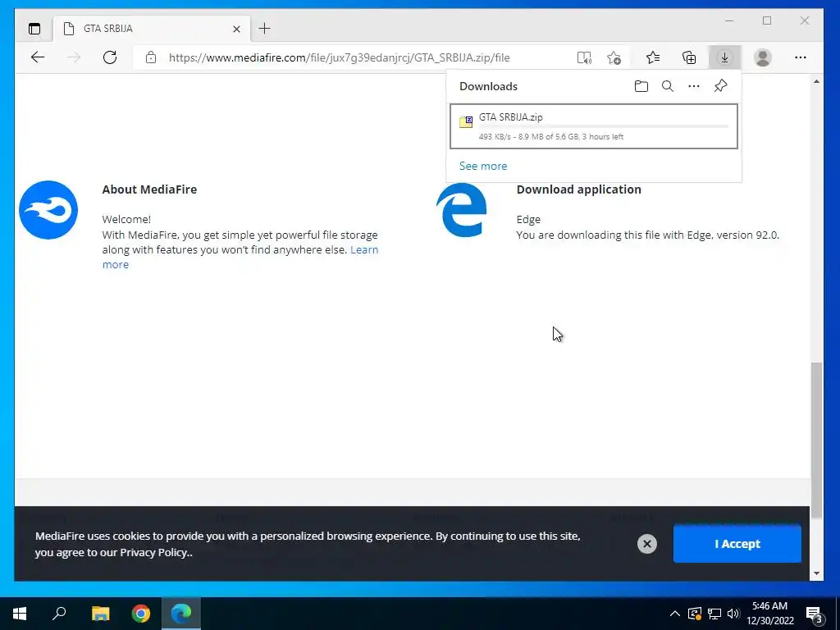
Task: Open the downloads folder icon
Action: (641, 86)
